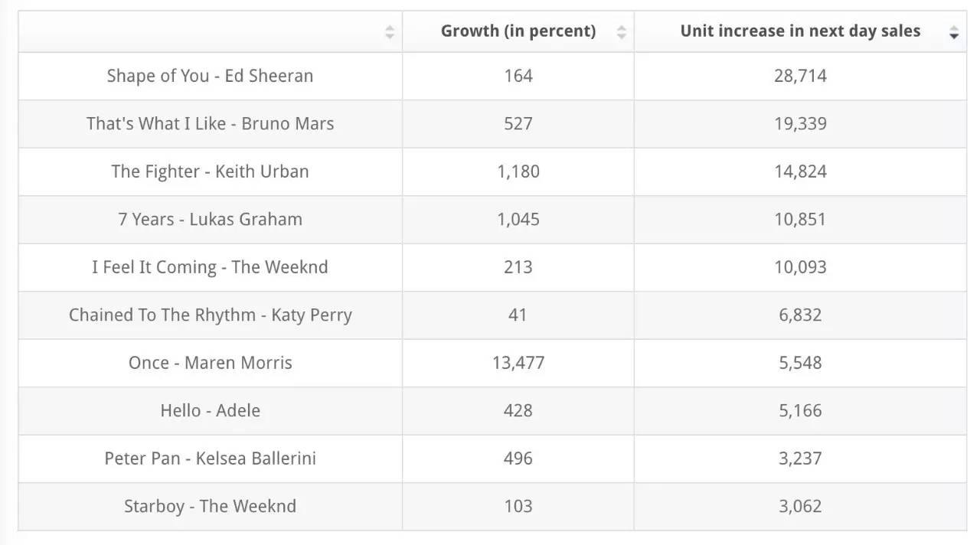Sort by the Growth (in percent) header text

[x=518, y=31]
